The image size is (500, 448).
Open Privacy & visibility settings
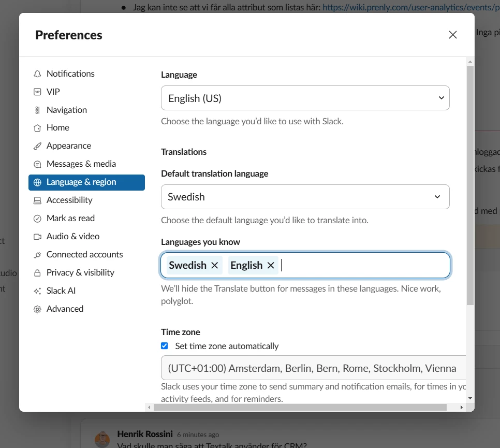[x=86, y=272]
